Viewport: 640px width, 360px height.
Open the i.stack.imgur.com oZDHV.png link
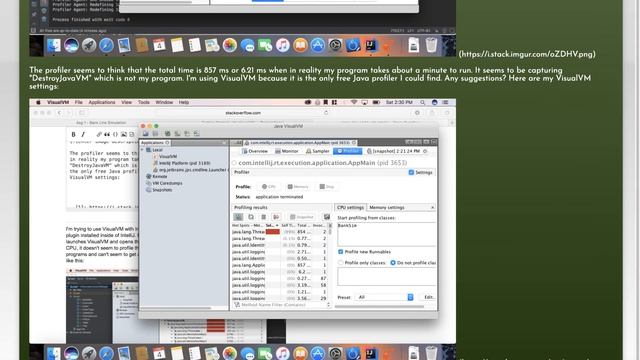tap(527, 54)
